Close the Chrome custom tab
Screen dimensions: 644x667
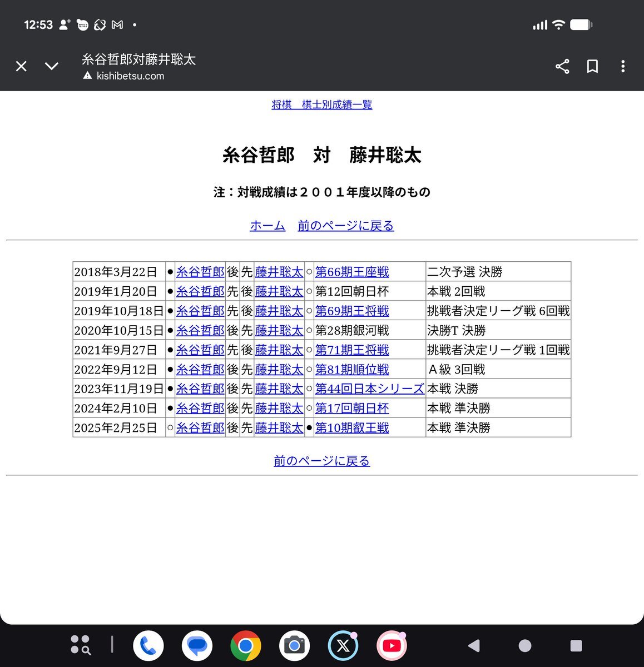[21, 67]
